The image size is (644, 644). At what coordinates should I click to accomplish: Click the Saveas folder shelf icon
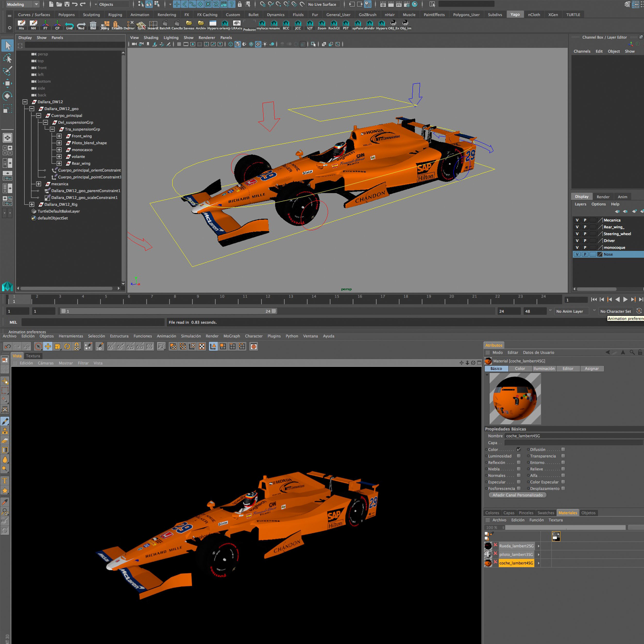[x=189, y=25]
